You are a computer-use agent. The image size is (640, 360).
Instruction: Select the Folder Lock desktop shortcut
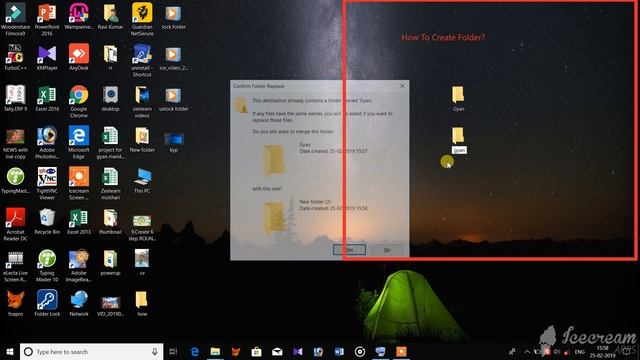tap(47, 303)
